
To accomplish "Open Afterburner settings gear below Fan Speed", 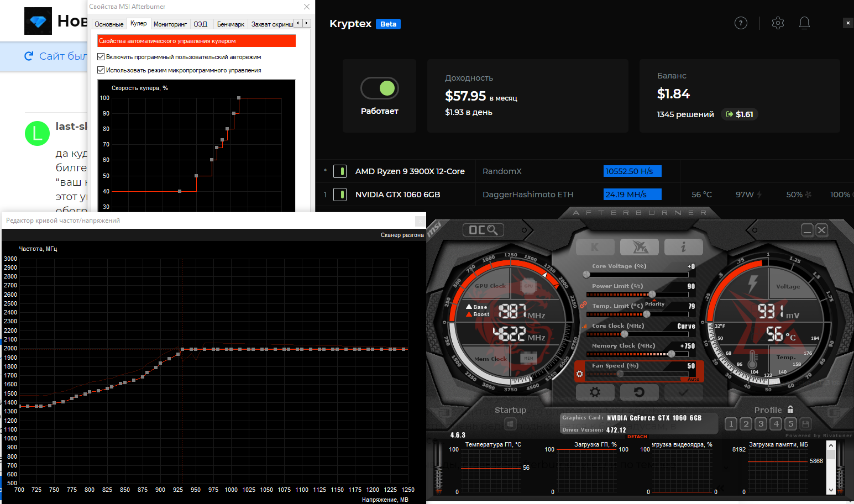I will [595, 392].
